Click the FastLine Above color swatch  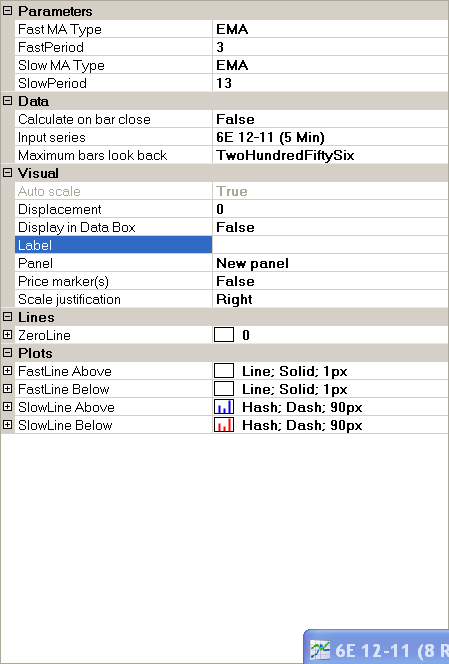pos(224,371)
